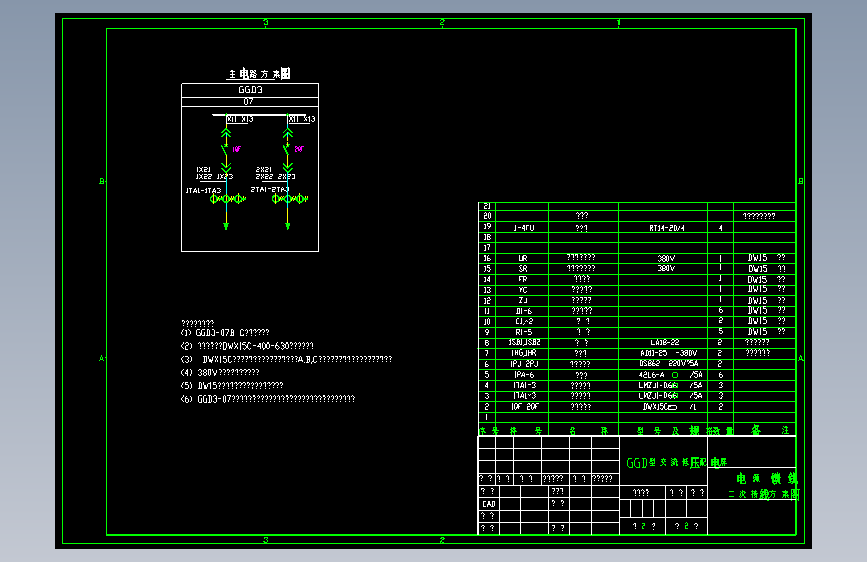Click the underlined title above the GGD3 box
Image resolution: width=867 pixels, height=562 pixels.
coord(259,74)
